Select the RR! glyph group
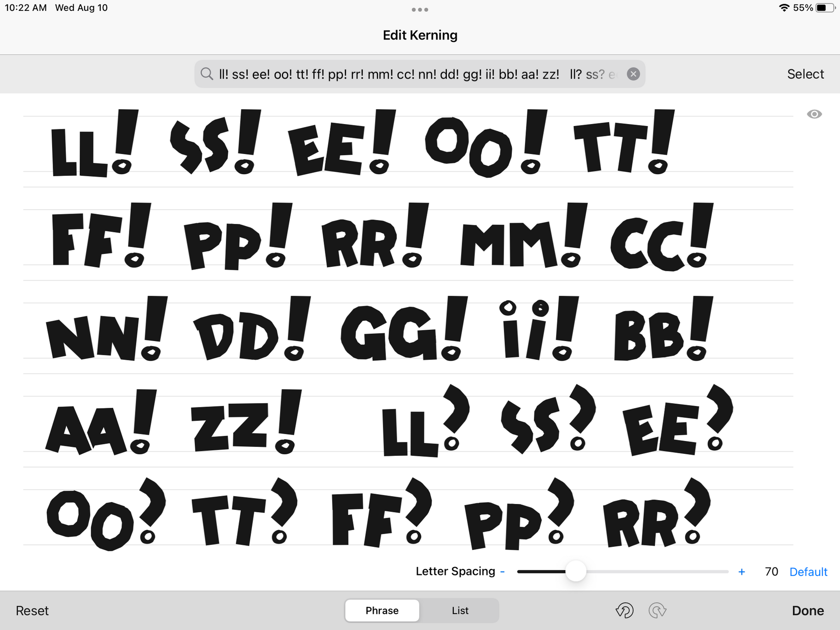The width and height of the screenshot is (840, 630). tap(375, 235)
